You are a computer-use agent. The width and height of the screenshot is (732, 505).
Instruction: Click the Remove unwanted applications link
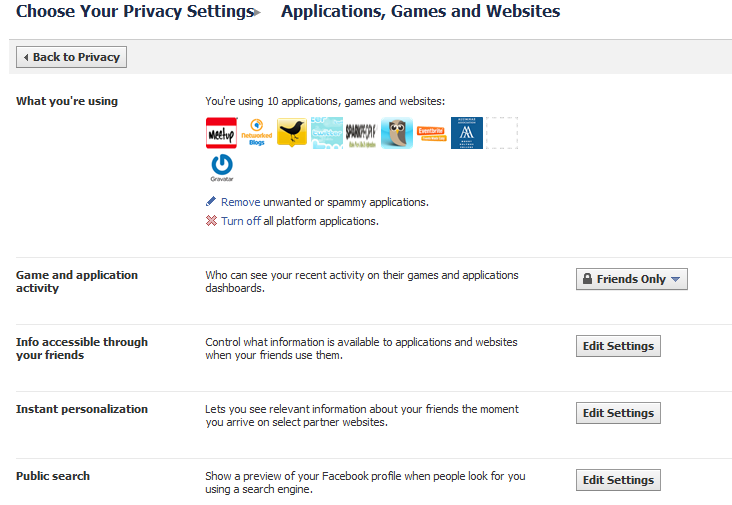coord(240,202)
